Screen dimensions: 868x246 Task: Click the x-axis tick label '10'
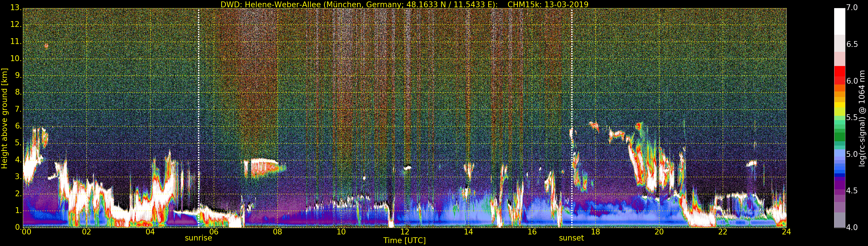(x=341, y=232)
